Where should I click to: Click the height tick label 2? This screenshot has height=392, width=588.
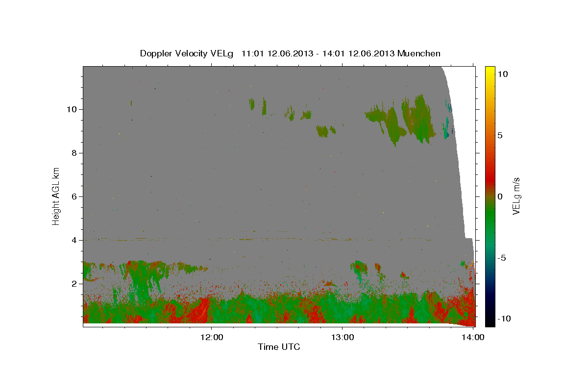73,284
